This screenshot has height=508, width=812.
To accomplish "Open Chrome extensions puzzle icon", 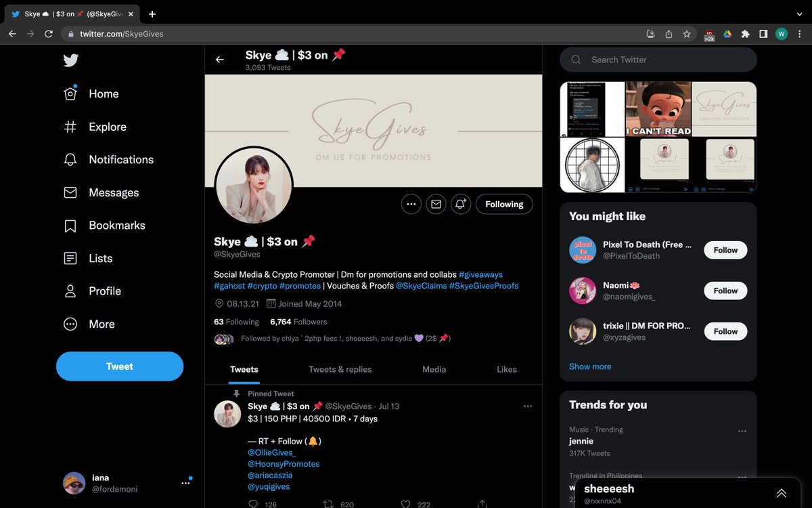I will click(745, 34).
